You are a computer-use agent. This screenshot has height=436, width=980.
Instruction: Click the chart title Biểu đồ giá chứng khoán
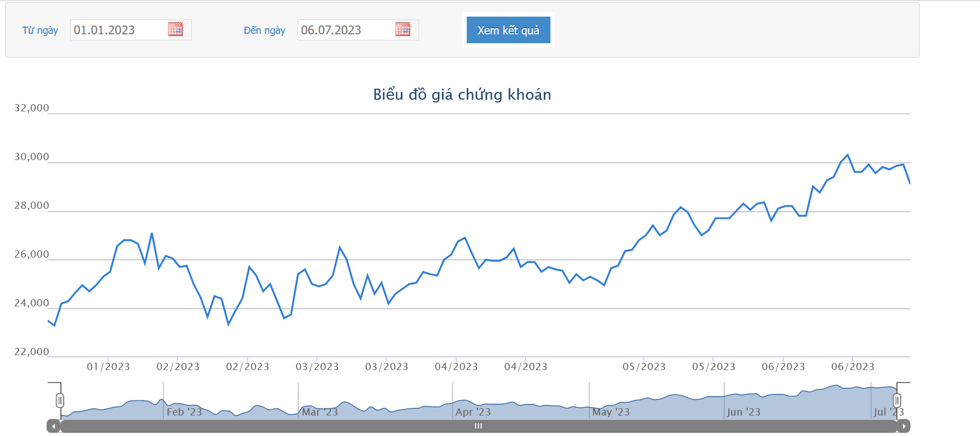462,95
